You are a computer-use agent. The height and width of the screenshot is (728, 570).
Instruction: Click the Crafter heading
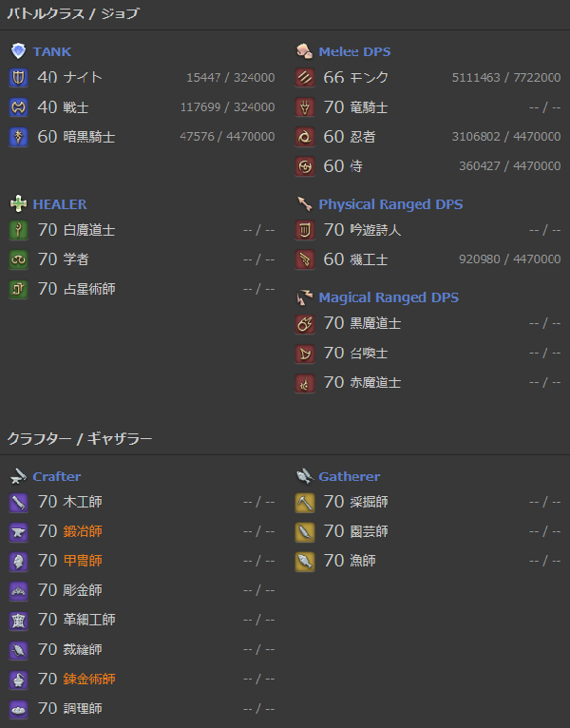pyautogui.click(x=57, y=476)
